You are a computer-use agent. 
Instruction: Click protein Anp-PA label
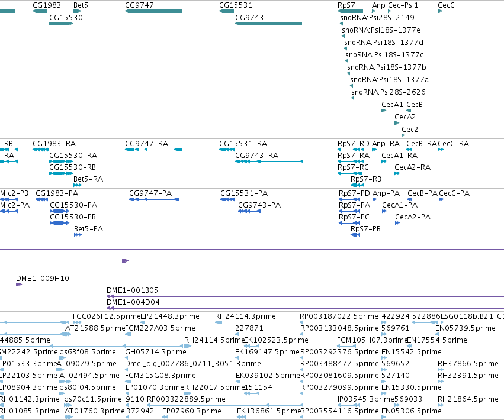[386, 193]
